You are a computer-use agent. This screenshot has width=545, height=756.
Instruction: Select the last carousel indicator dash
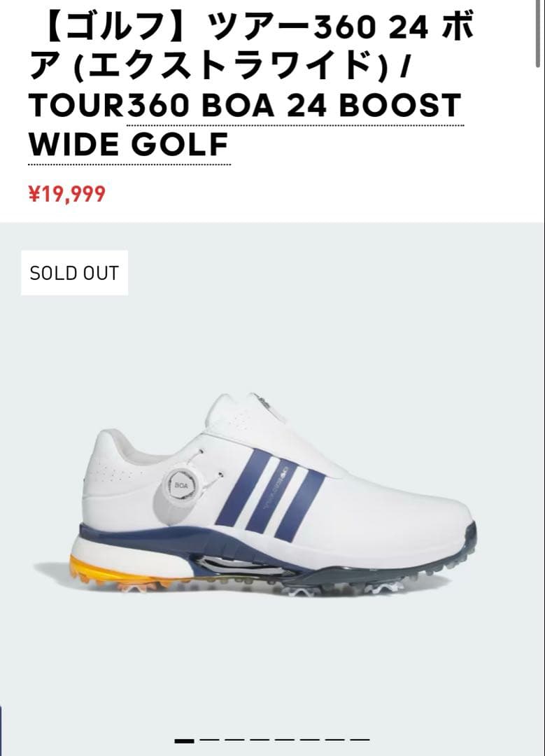point(360,740)
